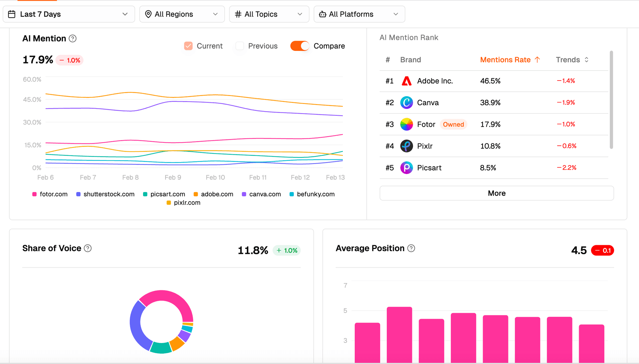
Task: Expand the All Regions filter
Action: 182,14
